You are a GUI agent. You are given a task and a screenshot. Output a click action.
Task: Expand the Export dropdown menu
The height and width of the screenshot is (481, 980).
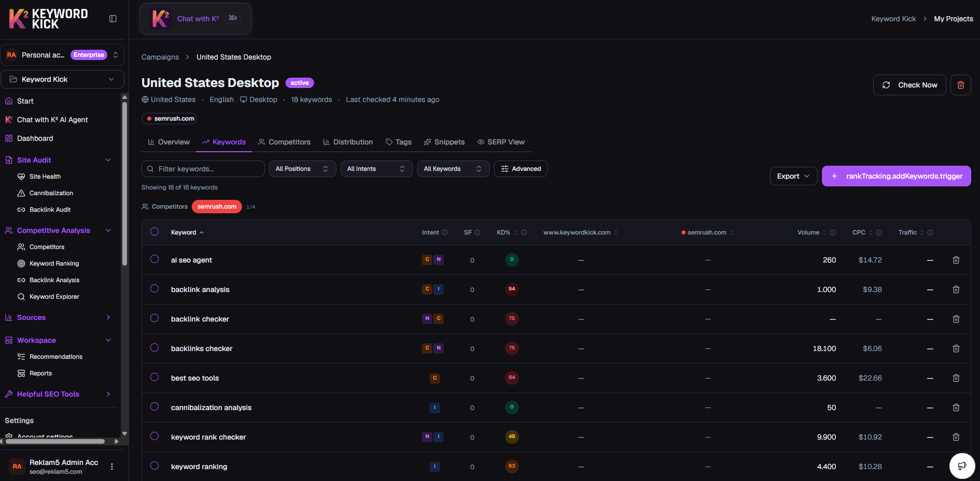click(793, 176)
